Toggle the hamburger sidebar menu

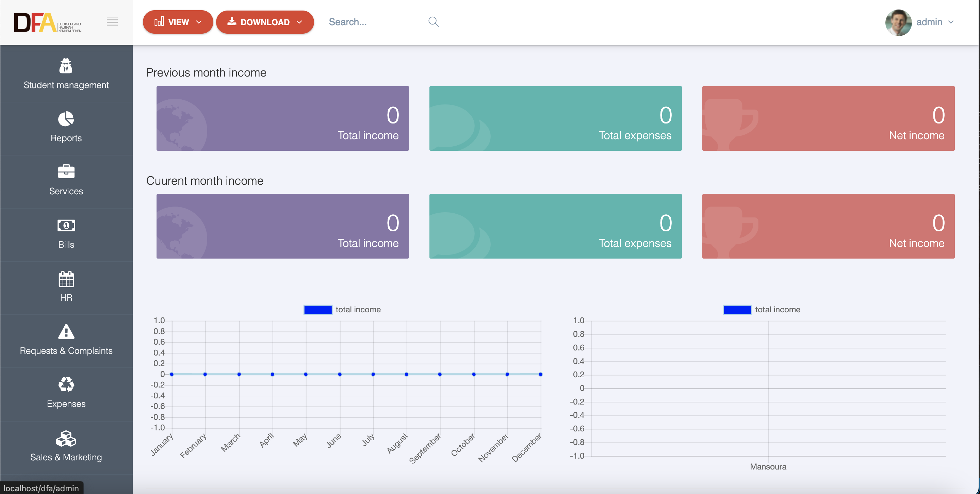[112, 21]
